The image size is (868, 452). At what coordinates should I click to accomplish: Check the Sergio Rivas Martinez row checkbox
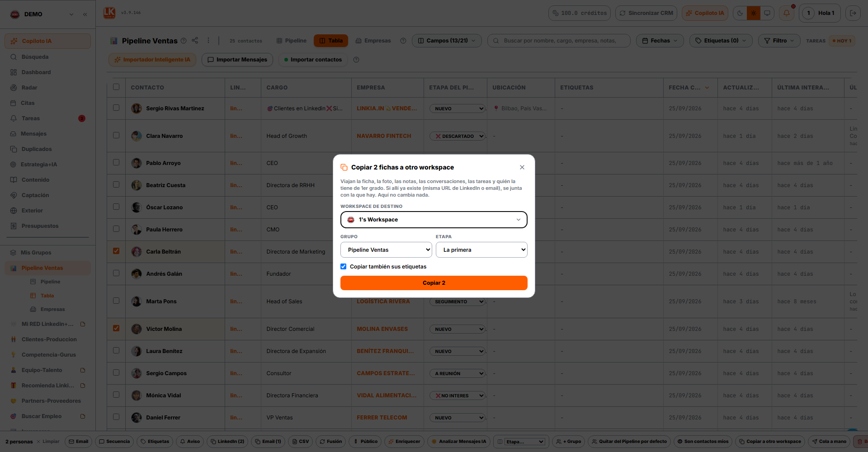(116, 108)
